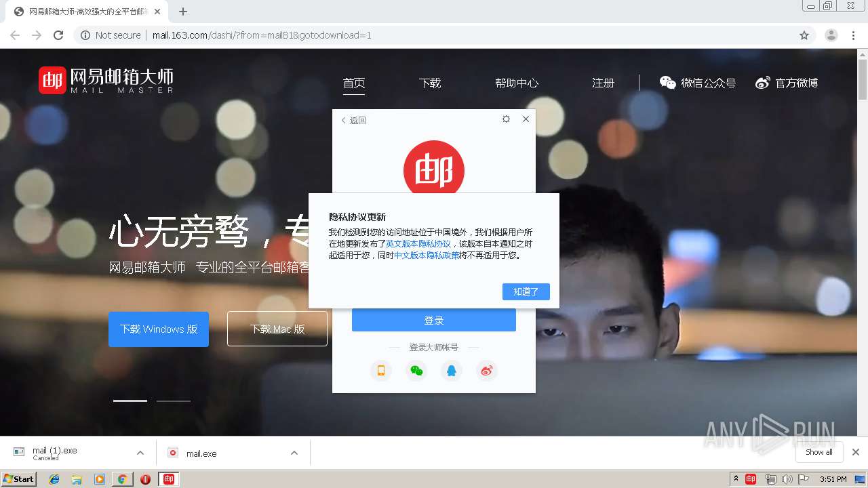Open the 英文版本隐私协议 link
This screenshot has width=868, height=488.
[x=418, y=243]
